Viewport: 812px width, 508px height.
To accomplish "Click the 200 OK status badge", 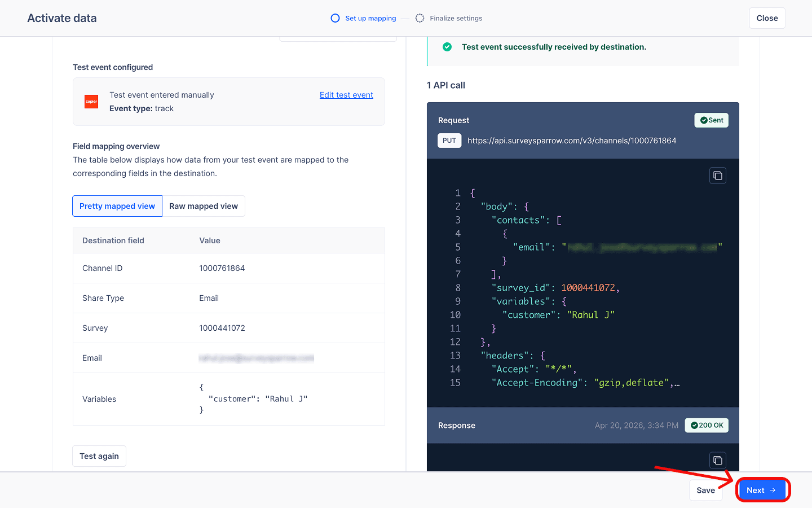I will pos(707,425).
